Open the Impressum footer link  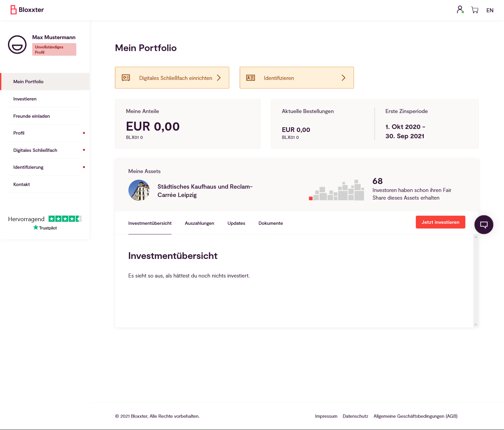326,416
